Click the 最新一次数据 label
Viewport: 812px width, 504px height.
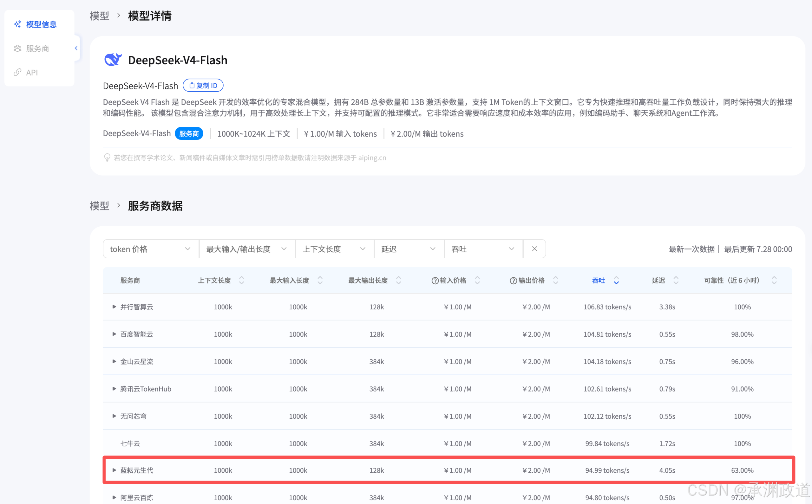click(691, 249)
